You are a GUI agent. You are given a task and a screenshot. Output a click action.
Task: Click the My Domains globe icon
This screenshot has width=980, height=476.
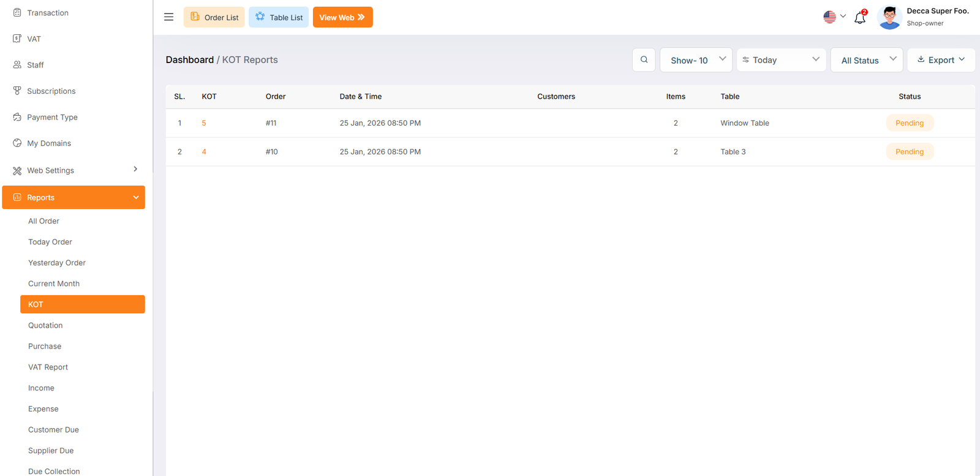click(17, 143)
